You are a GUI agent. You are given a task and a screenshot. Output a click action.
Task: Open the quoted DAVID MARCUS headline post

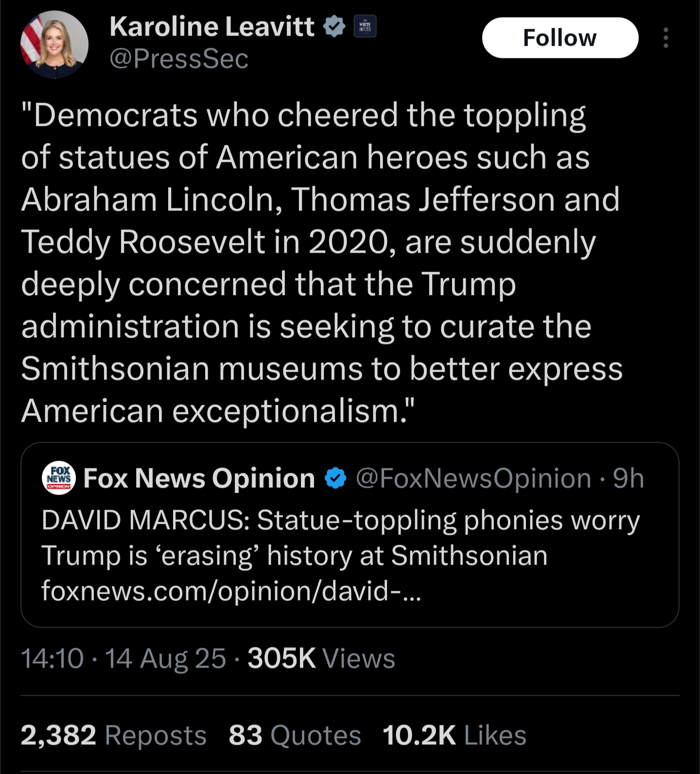pyautogui.click(x=340, y=537)
